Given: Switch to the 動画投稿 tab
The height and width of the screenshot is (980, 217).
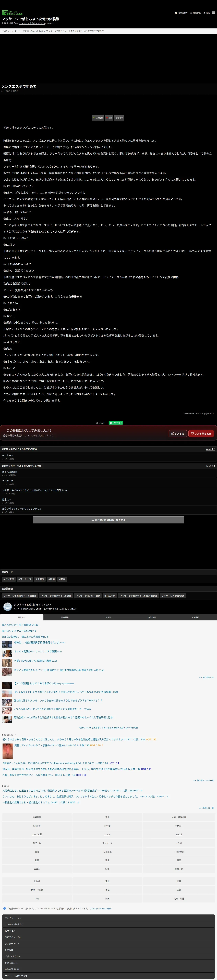Looking at the screenshot, I should click(x=65, y=617).
